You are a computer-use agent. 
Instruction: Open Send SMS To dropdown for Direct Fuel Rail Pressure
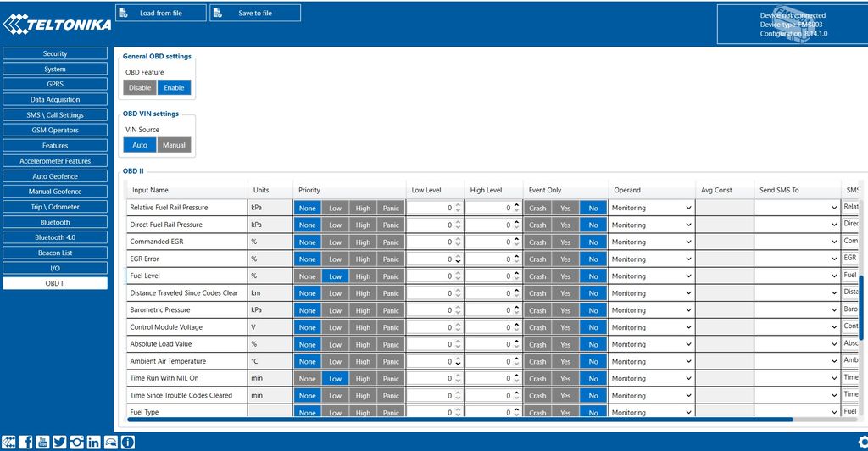click(x=797, y=225)
